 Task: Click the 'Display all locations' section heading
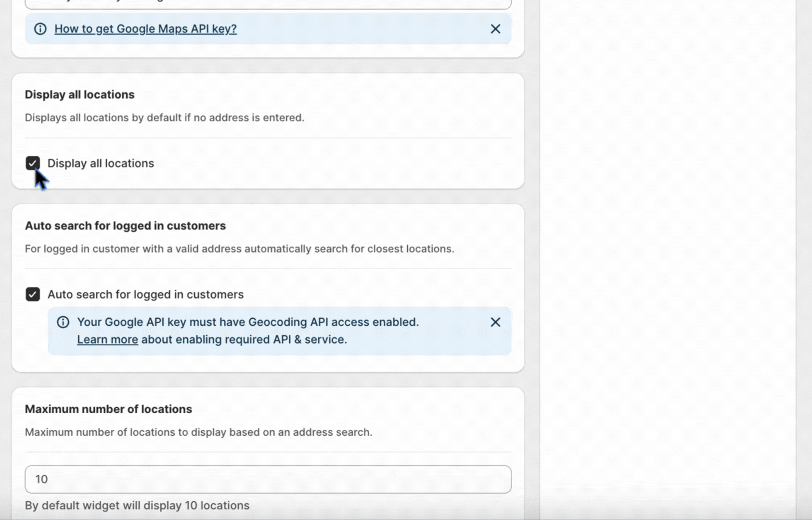point(79,94)
